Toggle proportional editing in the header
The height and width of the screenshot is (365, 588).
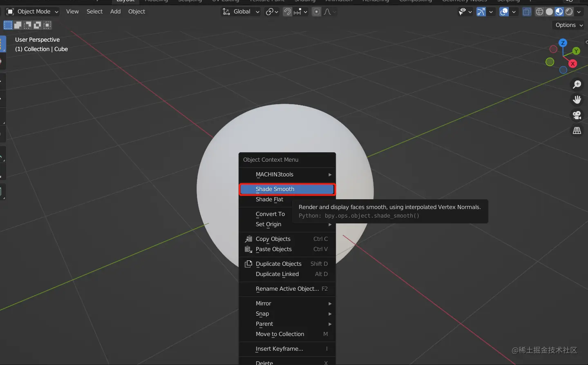[317, 12]
